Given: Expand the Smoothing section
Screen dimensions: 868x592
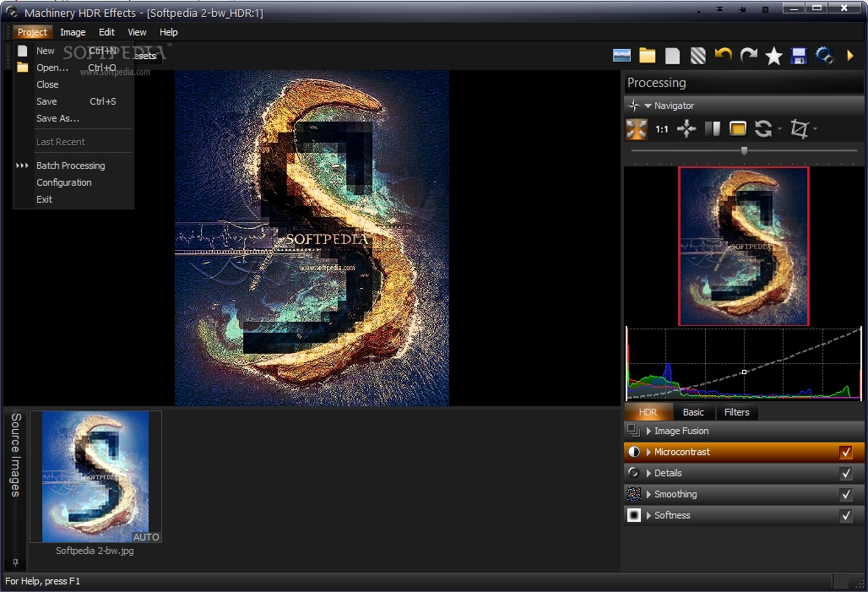Looking at the screenshot, I should 648,494.
